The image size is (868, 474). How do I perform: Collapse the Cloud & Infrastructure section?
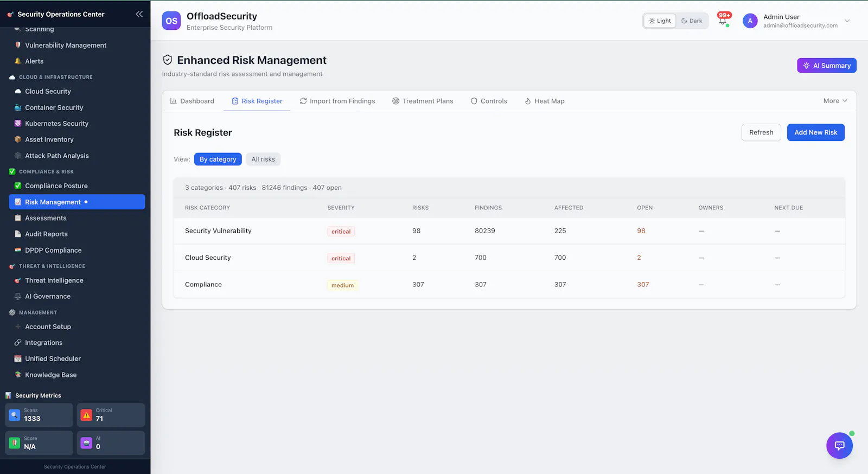point(51,77)
